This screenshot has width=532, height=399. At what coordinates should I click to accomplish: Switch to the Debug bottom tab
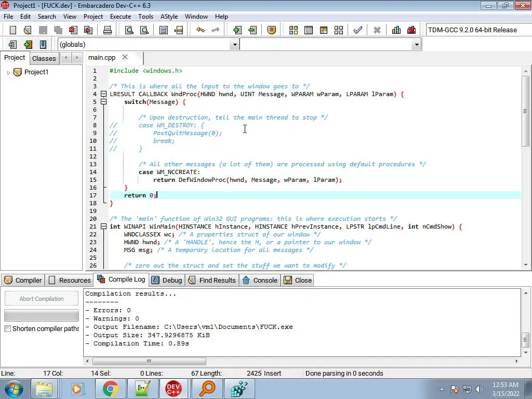(167, 280)
